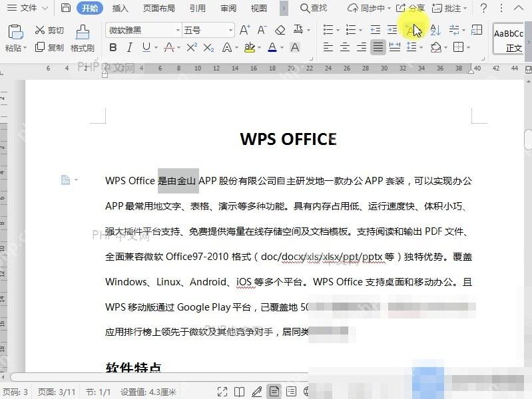Open the 文件 file menu

pos(28,8)
